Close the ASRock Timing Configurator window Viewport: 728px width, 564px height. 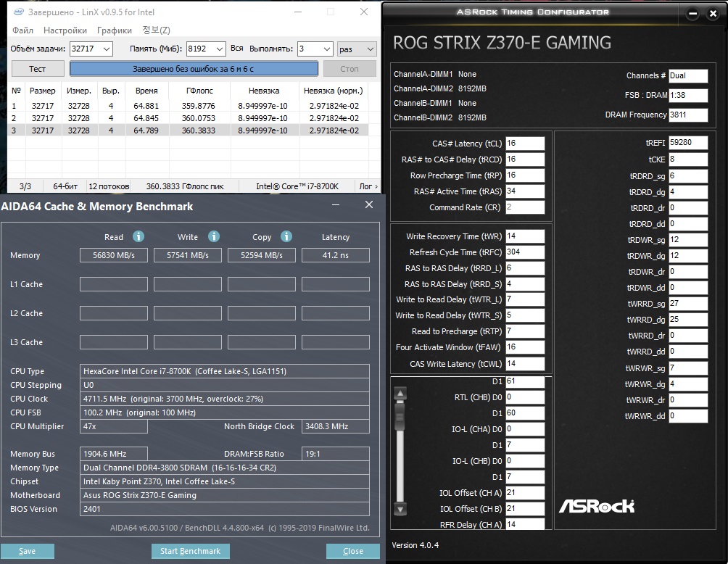click(x=713, y=14)
